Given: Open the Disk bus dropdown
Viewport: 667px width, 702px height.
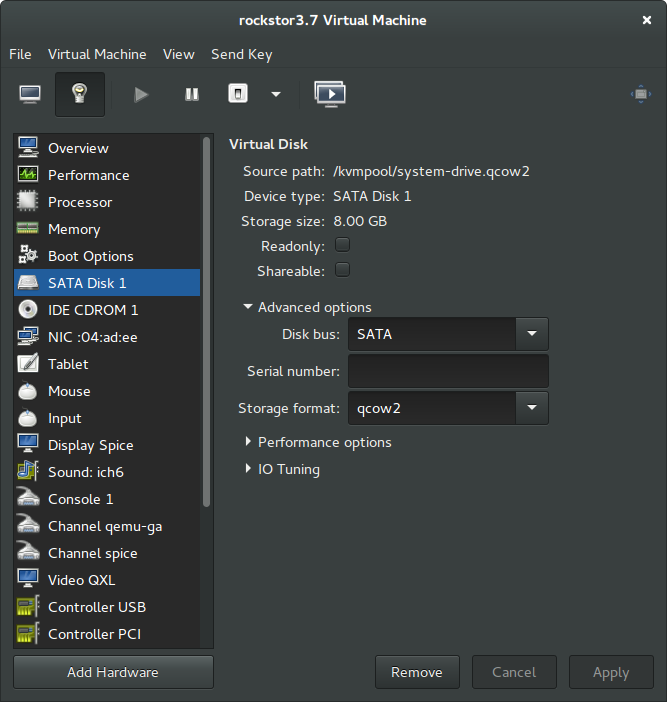Looking at the screenshot, I should (x=531, y=335).
